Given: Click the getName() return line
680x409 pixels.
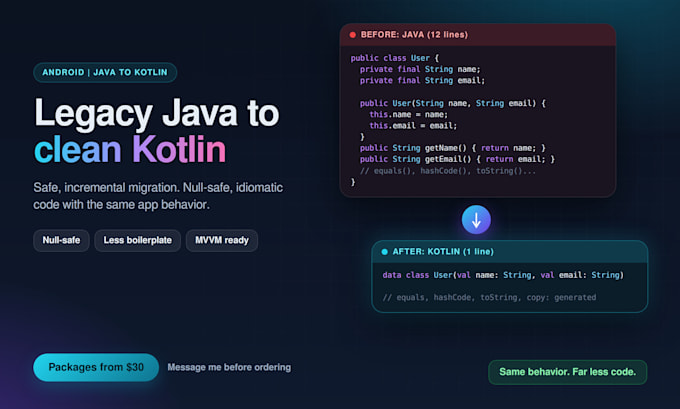Looking at the screenshot, I should 453,148.
